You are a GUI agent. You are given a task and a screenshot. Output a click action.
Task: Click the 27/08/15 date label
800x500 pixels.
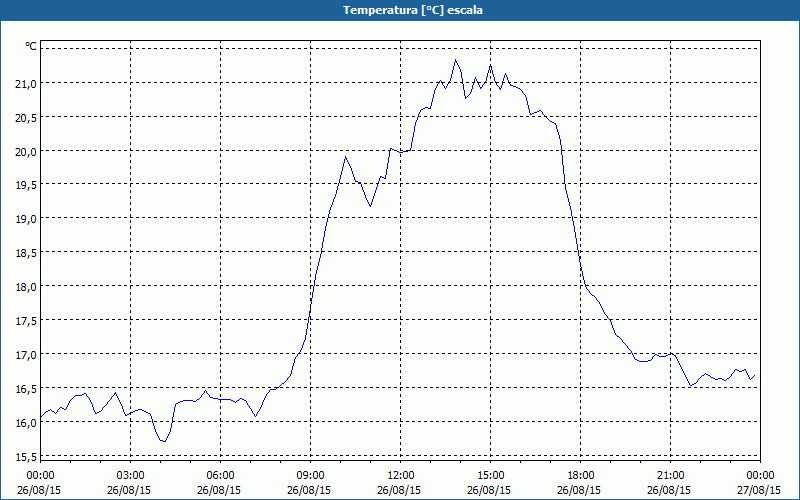click(759, 490)
